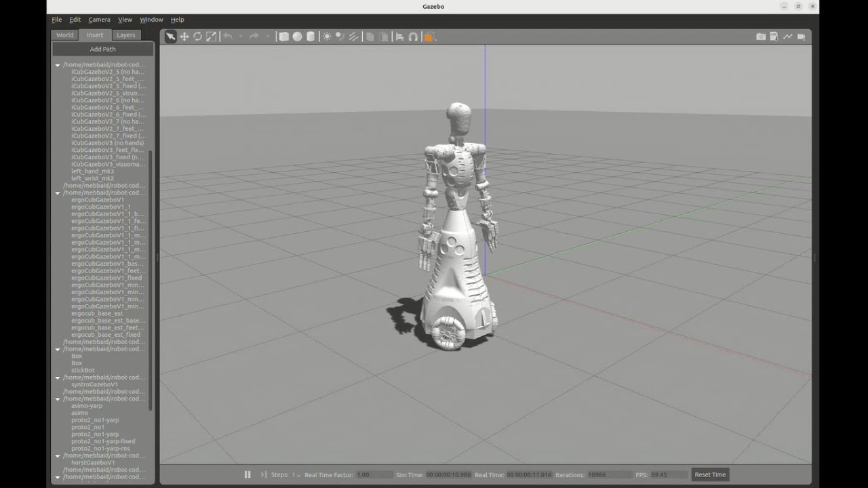The height and width of the screenshot is (488, 868).
Task: Switch to the World tab
Action: pos(65,35)
